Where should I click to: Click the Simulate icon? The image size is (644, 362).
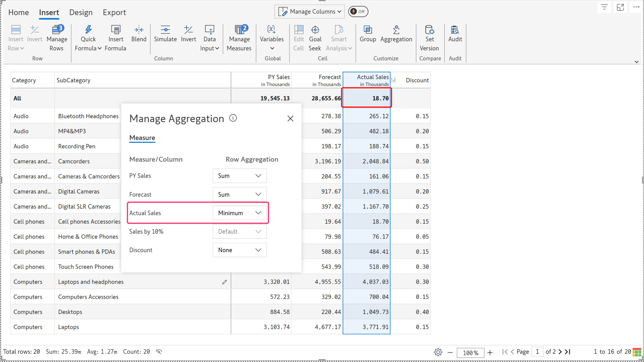[x=165, y=30]
